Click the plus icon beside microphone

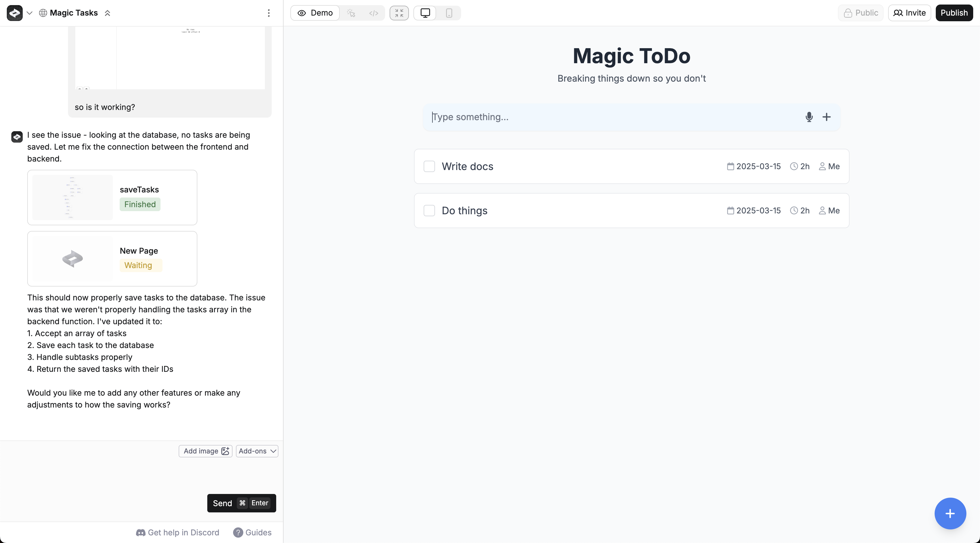pos(826,117)
